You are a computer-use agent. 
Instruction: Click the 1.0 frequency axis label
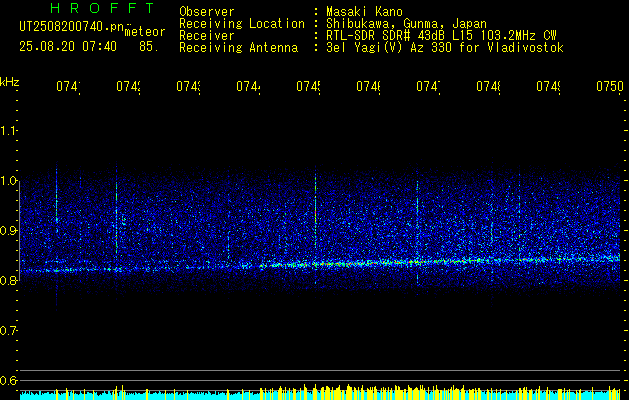8,181
